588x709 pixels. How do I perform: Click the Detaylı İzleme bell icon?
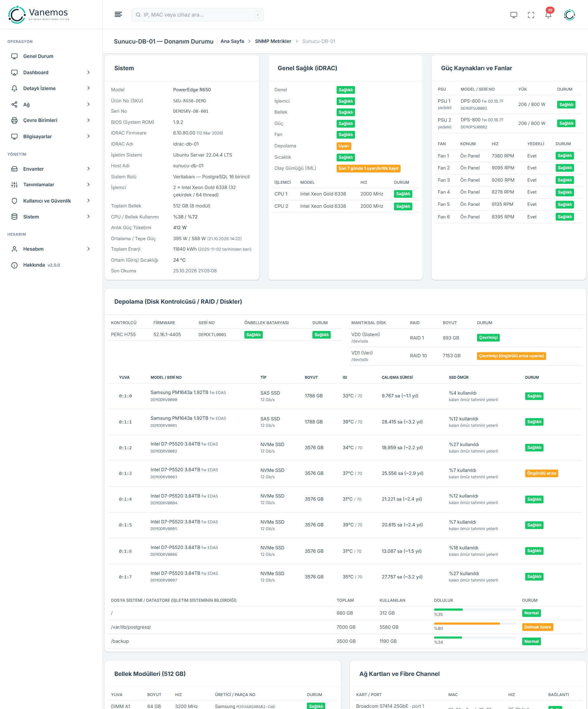[x=14, y=89]
